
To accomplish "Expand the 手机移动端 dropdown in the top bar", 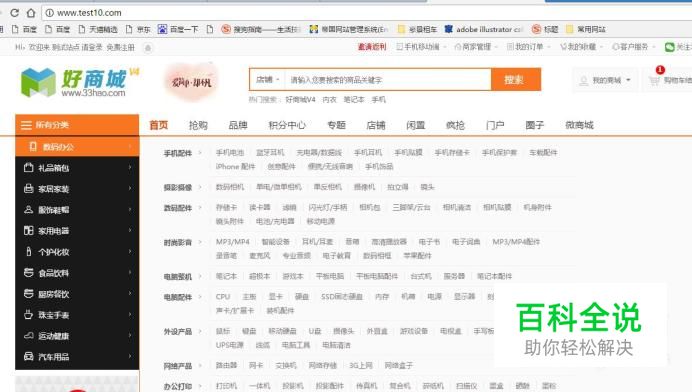I will (x=421, y=47).
